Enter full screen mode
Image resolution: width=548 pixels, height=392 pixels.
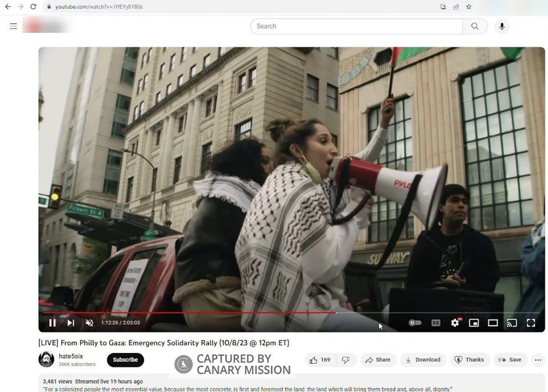(531, 323)
